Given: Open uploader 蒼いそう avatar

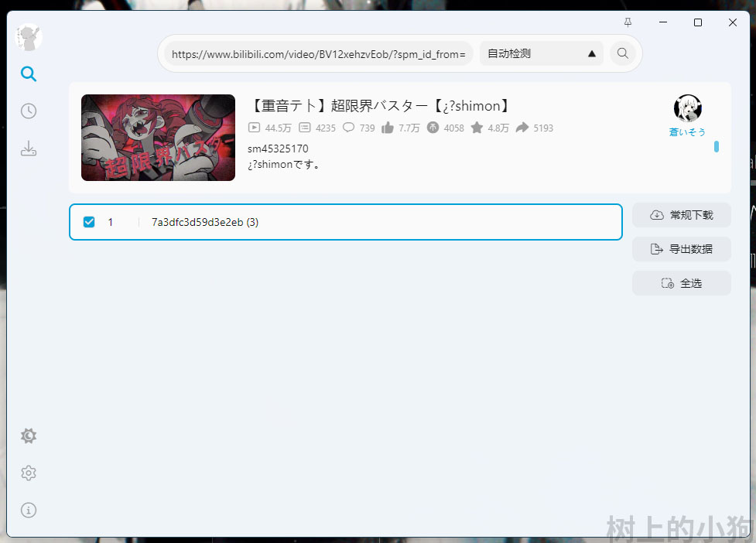Looking at the screenshot, I should pyautogui.click(x=687, y=108).
